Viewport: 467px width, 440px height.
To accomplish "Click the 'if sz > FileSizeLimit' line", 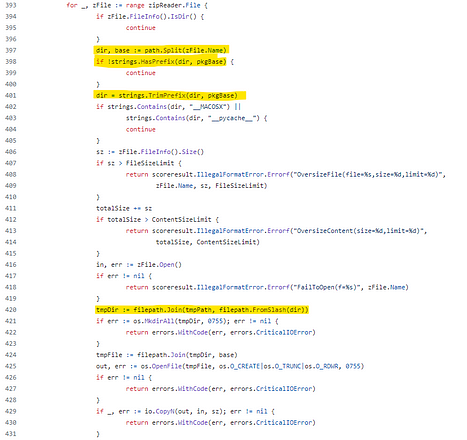I will coord(139,163).
